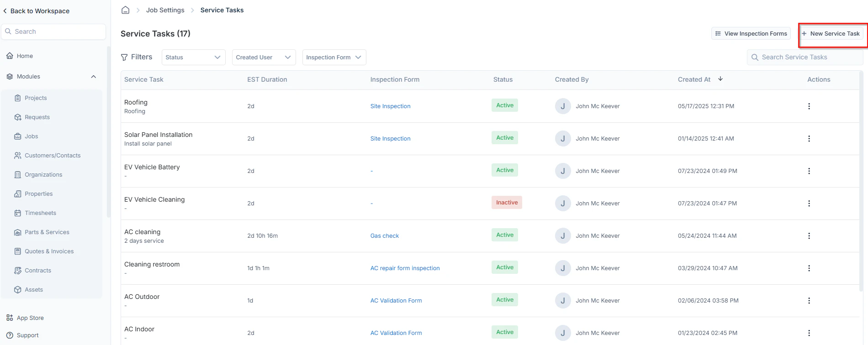
Task: Click the 'EV Vehicle Battery' task name
Action: click(152, 167)
